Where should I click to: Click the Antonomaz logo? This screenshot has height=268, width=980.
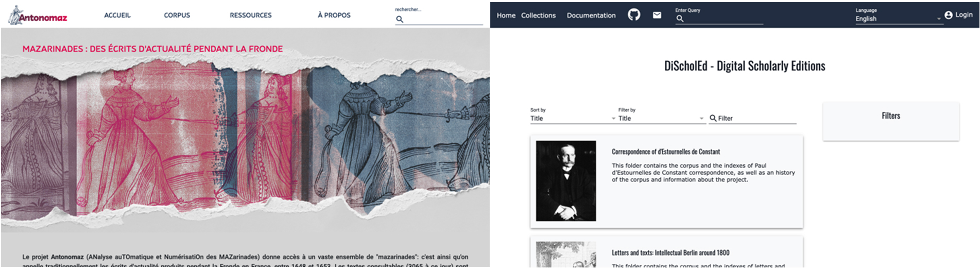[38, 15]
